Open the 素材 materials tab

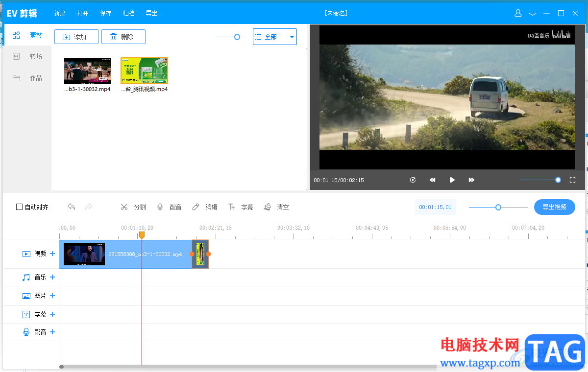pyautogui.click(x=27, y=35)
